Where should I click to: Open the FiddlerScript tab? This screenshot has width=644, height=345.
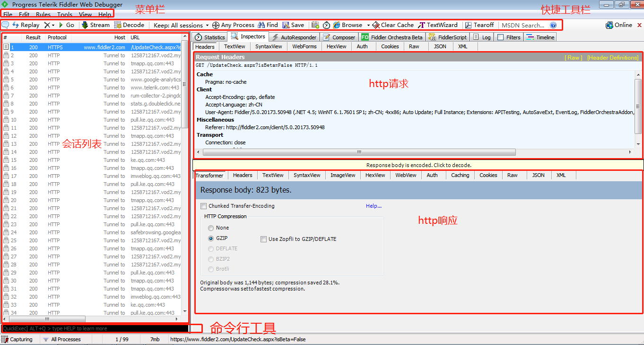tap(448, 37)
